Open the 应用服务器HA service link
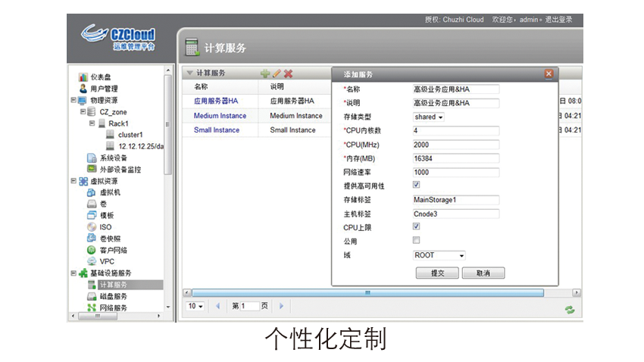 pyautogui.click(x=216, y=101)
